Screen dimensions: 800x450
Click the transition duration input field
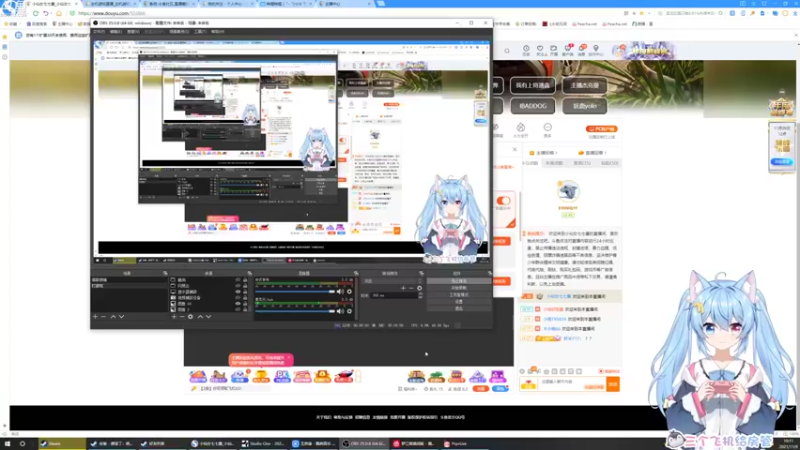tap(393, 295)
